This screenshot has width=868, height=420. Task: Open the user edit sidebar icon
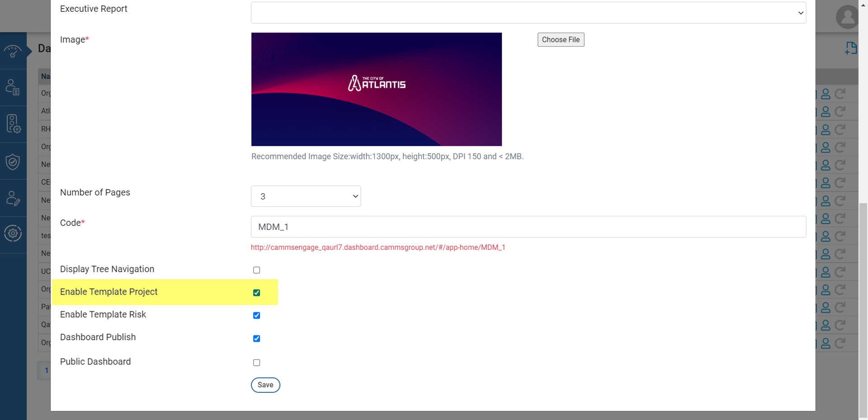(x=13, y=198)
